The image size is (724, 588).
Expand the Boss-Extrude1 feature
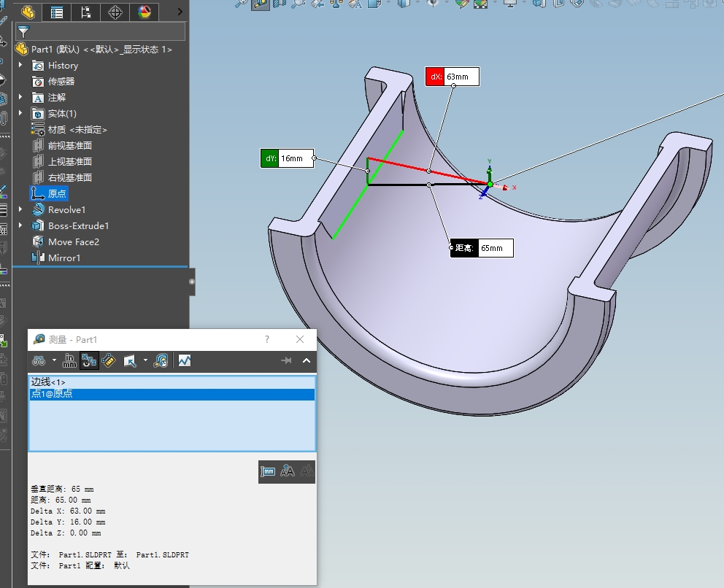(x=20, y=225)
